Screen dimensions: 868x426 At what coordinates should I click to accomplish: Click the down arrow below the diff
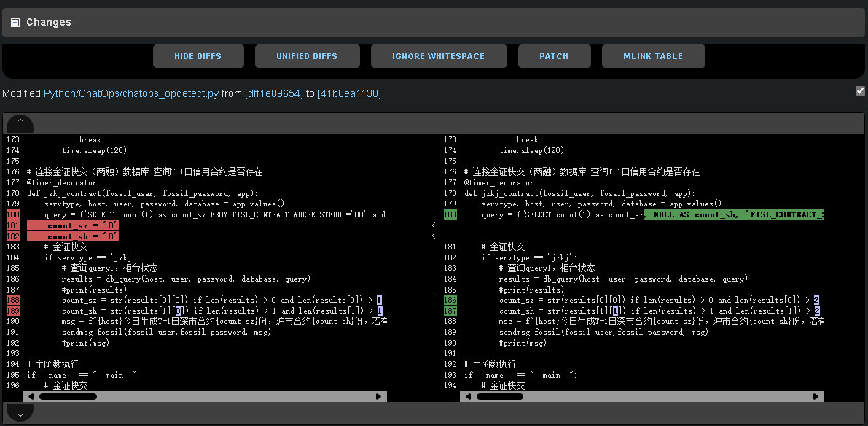[x=20, y=411]
